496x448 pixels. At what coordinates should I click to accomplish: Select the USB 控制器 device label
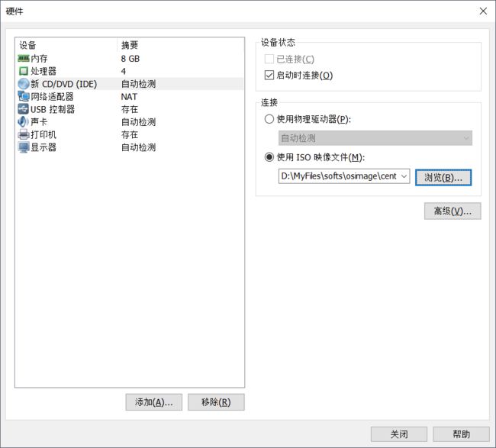53,109
